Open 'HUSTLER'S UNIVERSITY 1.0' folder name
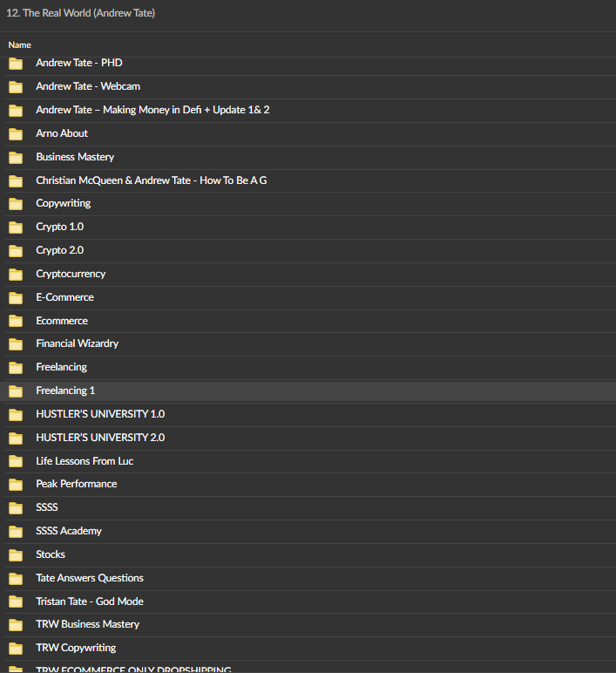The image size is (616, 673). coord(100,414)
